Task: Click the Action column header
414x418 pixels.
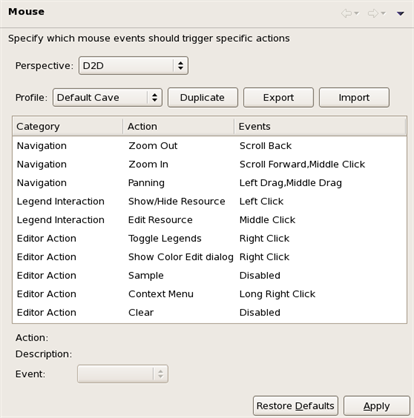Action: pos(178,126)
